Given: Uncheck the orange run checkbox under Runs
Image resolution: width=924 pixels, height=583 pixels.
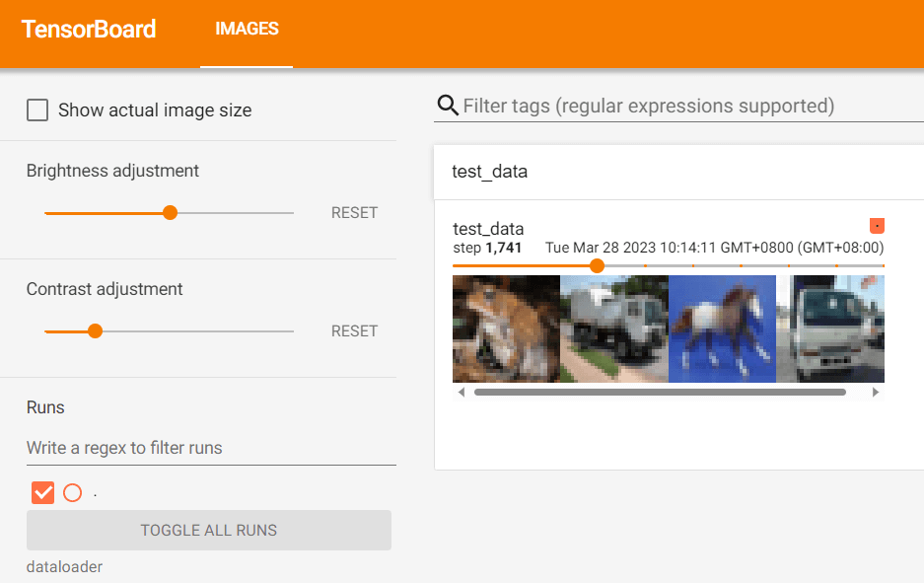Looking at the screenshot, I should 43,493.
